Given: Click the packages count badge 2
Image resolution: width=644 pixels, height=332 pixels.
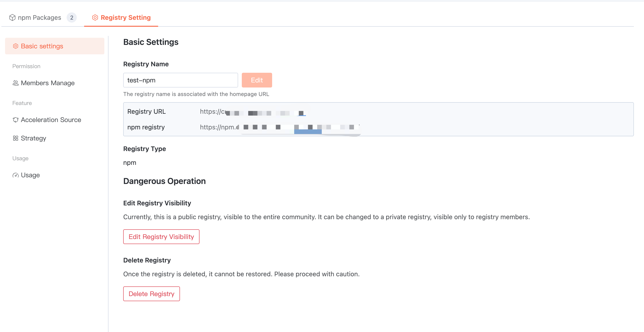Looking at the screenshot, I should [71, 17].
